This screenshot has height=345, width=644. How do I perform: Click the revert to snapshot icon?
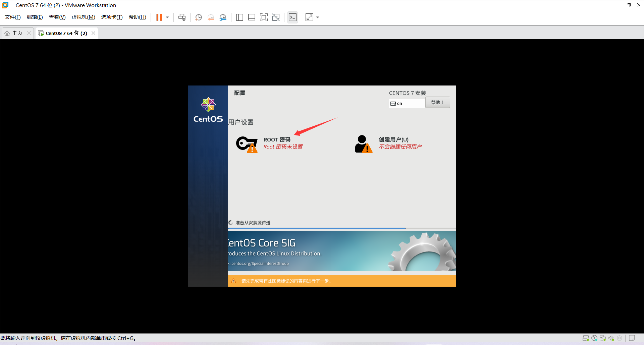click(211, 17)
